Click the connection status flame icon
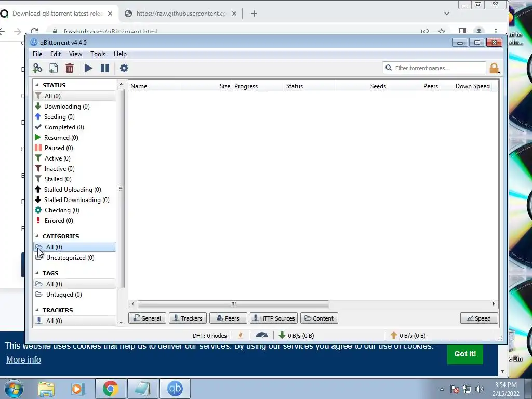532x399 pixels. [241, 336]
